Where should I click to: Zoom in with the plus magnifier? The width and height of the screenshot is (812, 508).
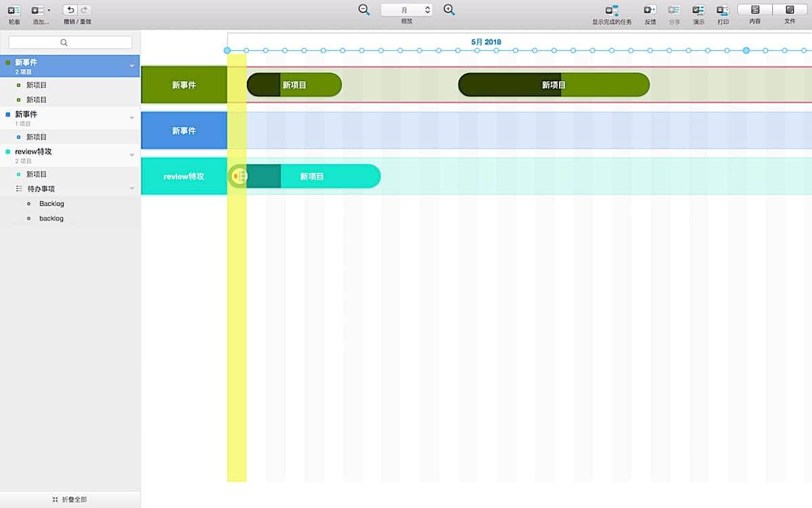pyautogui.click(x=449, y=9)
